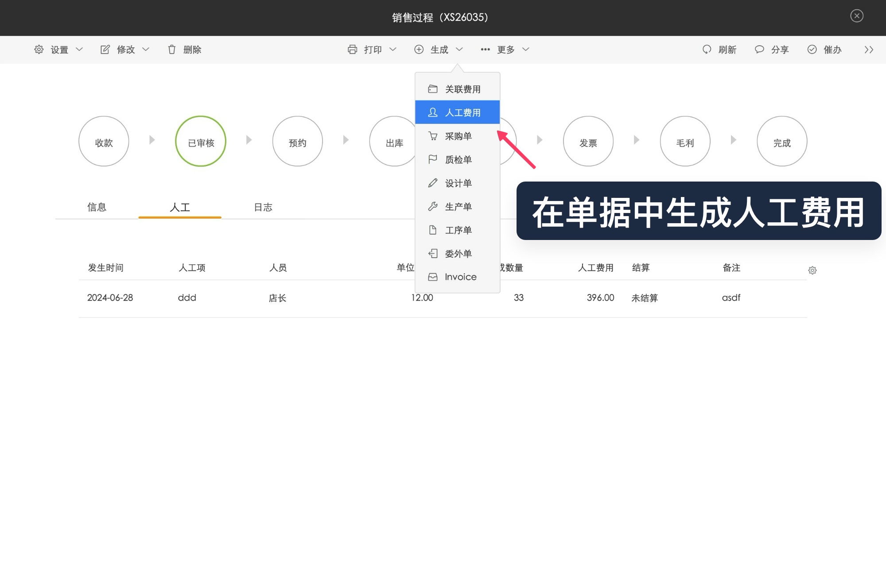Open the 设置 settings icon in toolbar

tap(39, 50)
